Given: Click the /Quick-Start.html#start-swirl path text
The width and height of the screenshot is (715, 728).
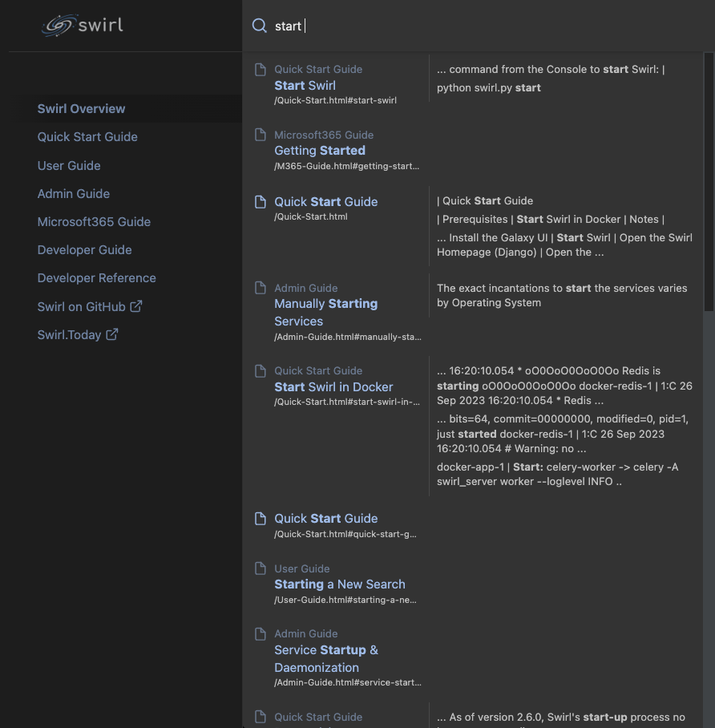Looking at the screenshot, I should [335, 100].
